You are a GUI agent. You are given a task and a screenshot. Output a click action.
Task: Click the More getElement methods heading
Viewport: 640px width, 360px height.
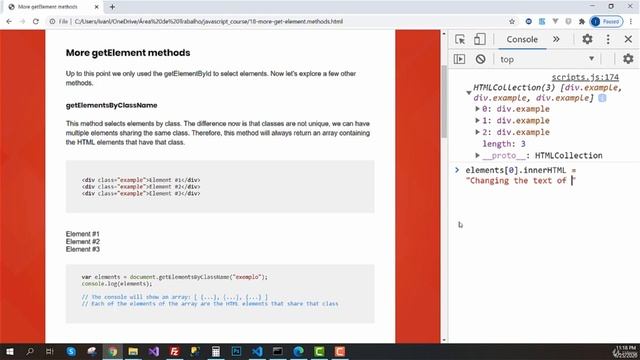tap(128, 53)
